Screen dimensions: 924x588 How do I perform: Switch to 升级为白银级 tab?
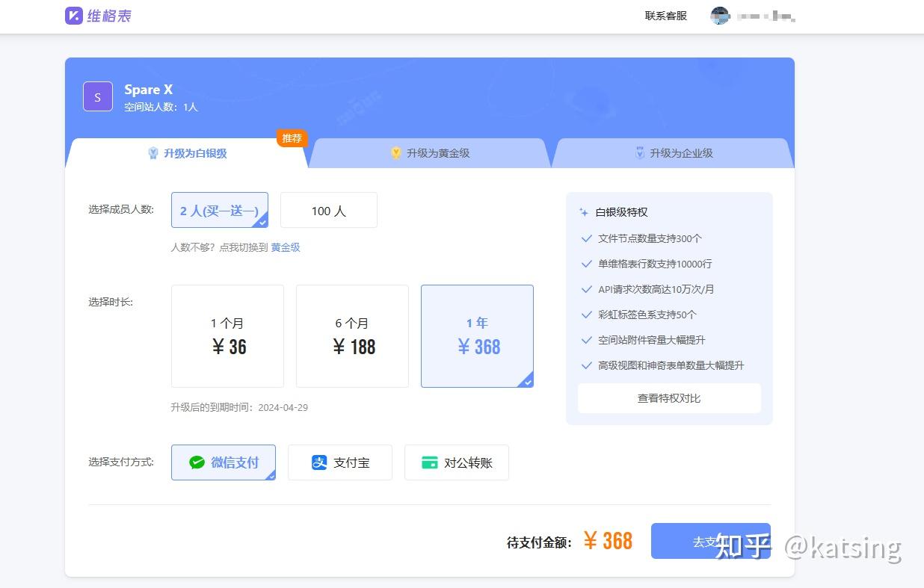click(x=187, y=153)
